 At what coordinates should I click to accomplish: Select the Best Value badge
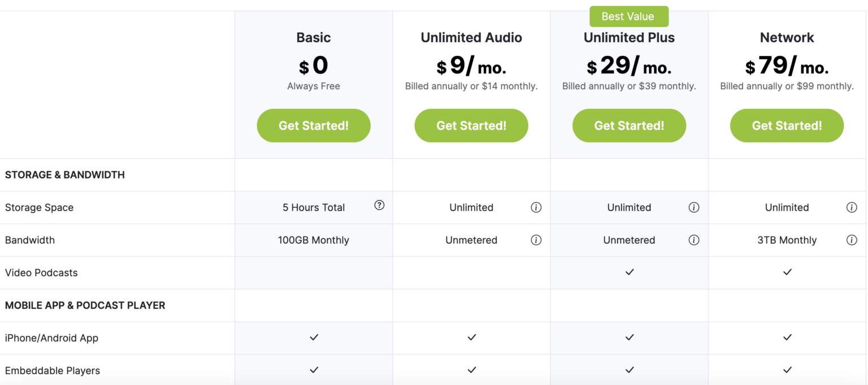[629, 16]
